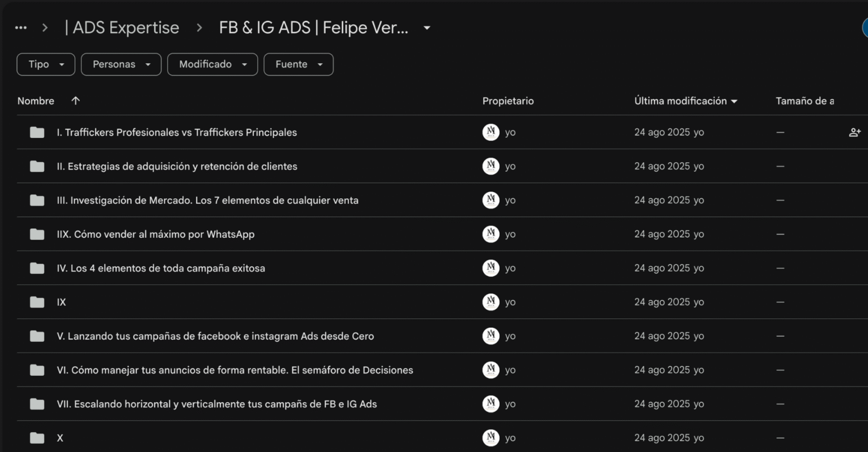The width and height of the screenshot is (868, 452).
Task: Sort files by the Nombre column
Action: tap(36, 101)
